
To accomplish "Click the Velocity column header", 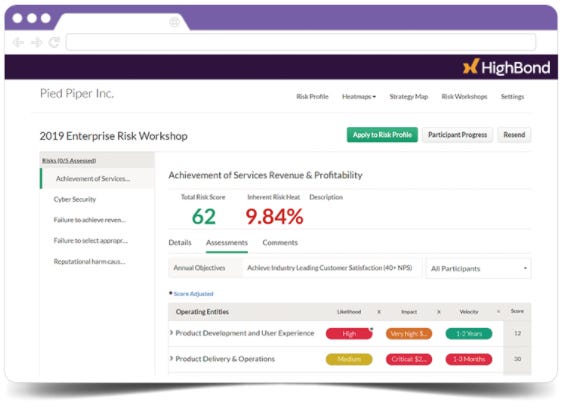I will pos(469,312).
